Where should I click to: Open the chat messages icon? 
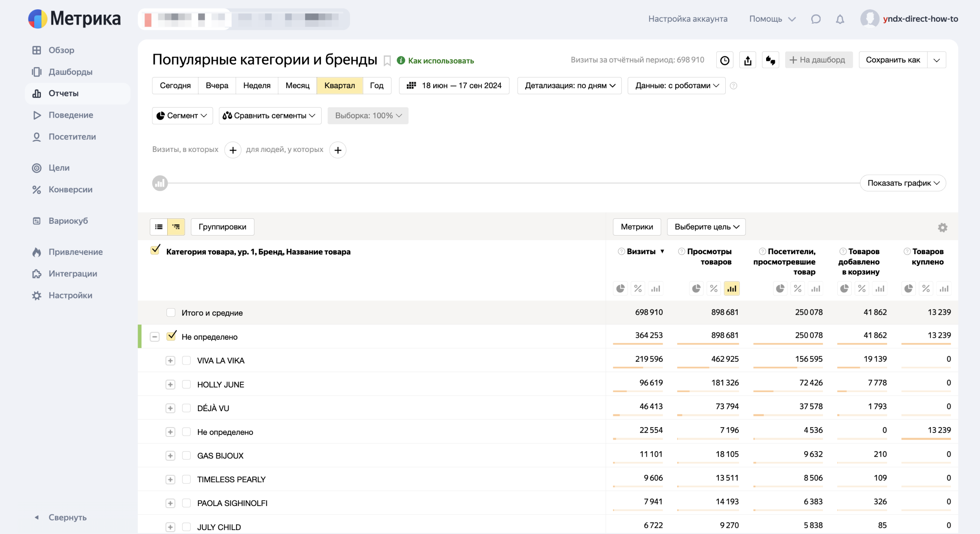click(816, 19)
